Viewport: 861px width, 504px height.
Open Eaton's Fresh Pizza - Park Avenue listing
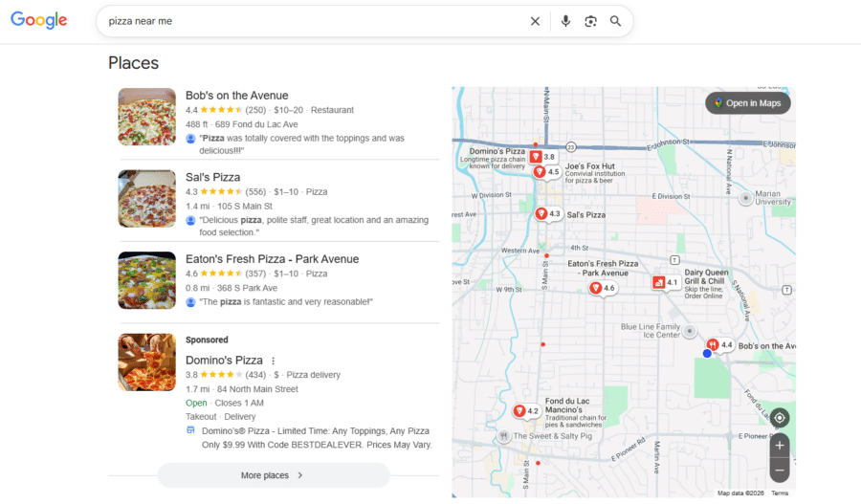[273, 259]
